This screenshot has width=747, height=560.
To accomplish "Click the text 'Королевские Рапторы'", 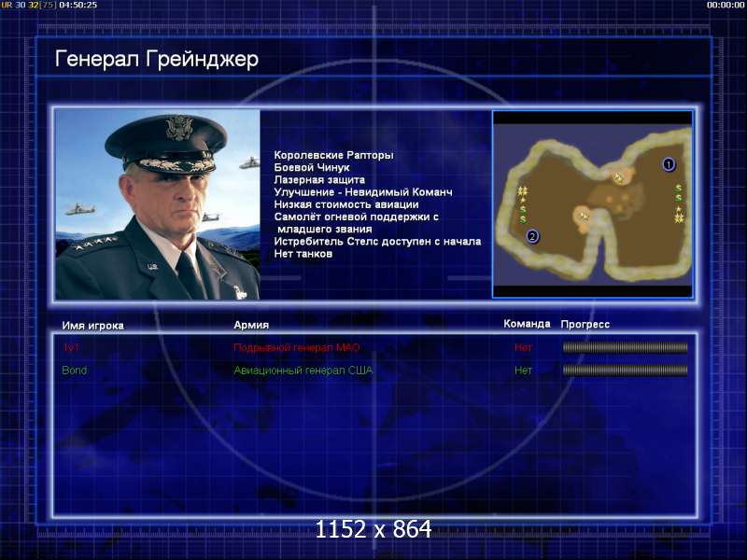I will click(x=333, y=155).
